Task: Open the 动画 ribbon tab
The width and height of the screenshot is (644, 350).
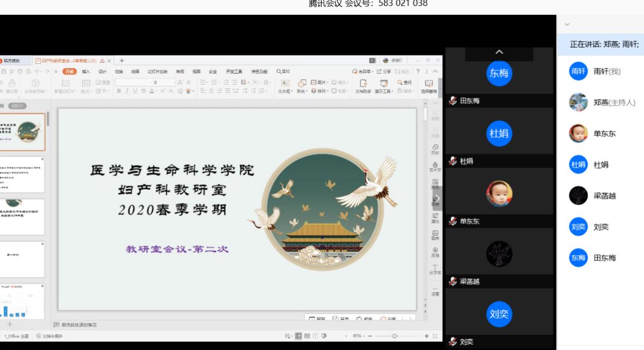Action: (135, 72)
